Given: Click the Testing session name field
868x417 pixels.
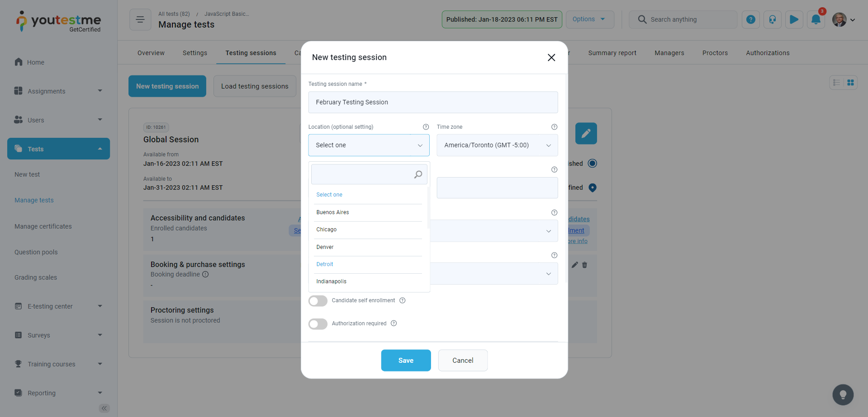Looking at the screenshot, I should pyautogui.click(x=433, y=103).
